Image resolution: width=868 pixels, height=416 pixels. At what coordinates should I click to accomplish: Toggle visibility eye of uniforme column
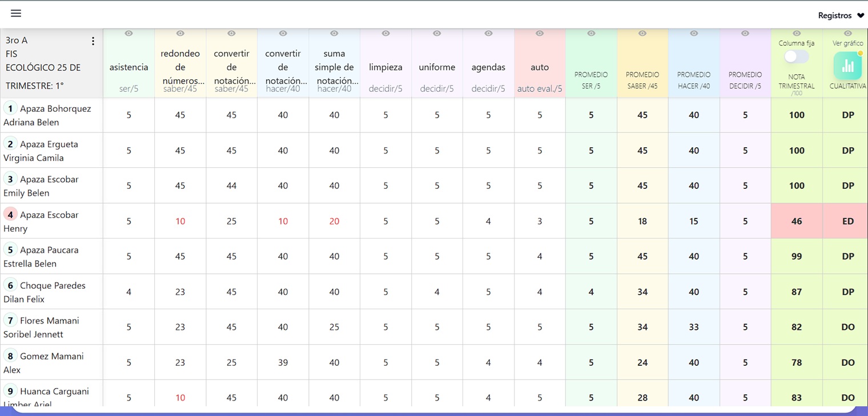click(x=437, y=34)
